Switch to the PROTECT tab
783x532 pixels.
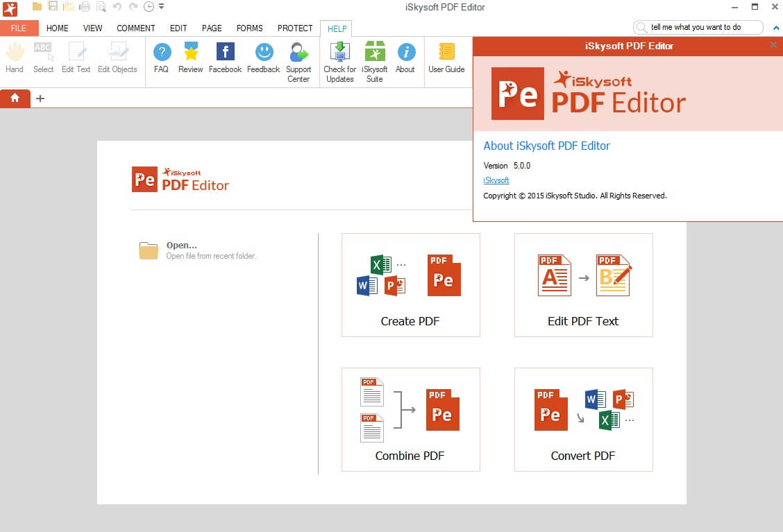(x=295, y=28)
